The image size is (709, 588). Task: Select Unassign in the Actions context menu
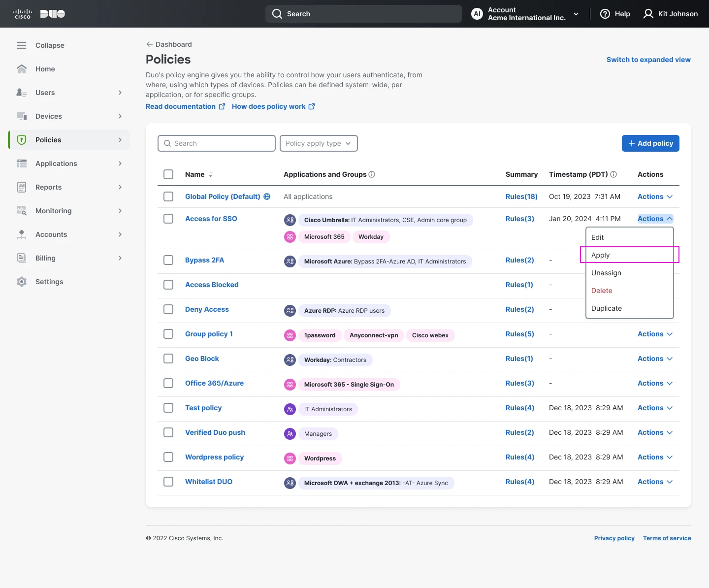coord(607,273)
